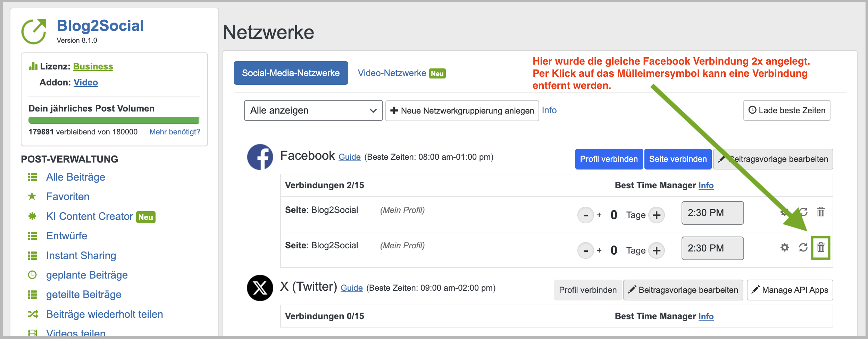The height and width of the screenshot is (339, 868).
Task: Click the bar chart icon beside Lizenz
Action: [x=33, y=66]
